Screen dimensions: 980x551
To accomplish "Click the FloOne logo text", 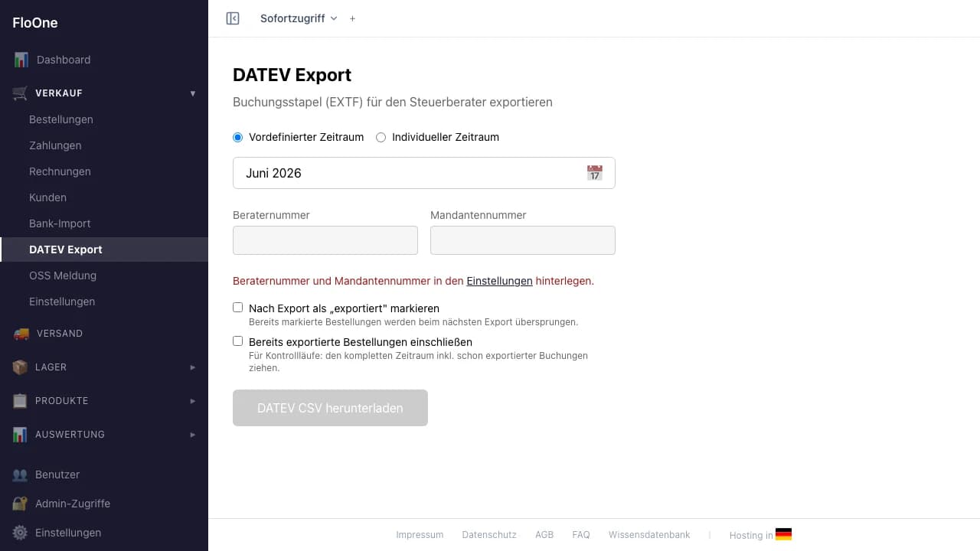I will [35, 23].
